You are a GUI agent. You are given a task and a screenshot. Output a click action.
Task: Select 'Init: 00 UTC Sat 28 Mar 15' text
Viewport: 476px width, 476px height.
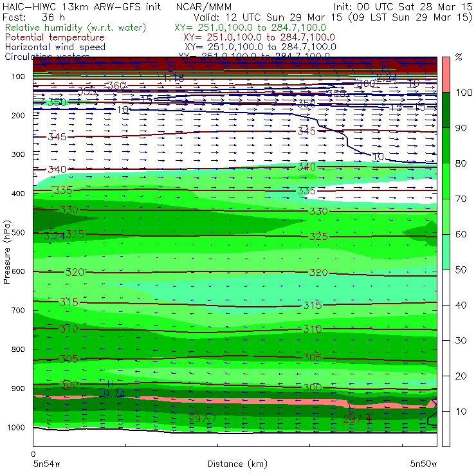(403, 7)
